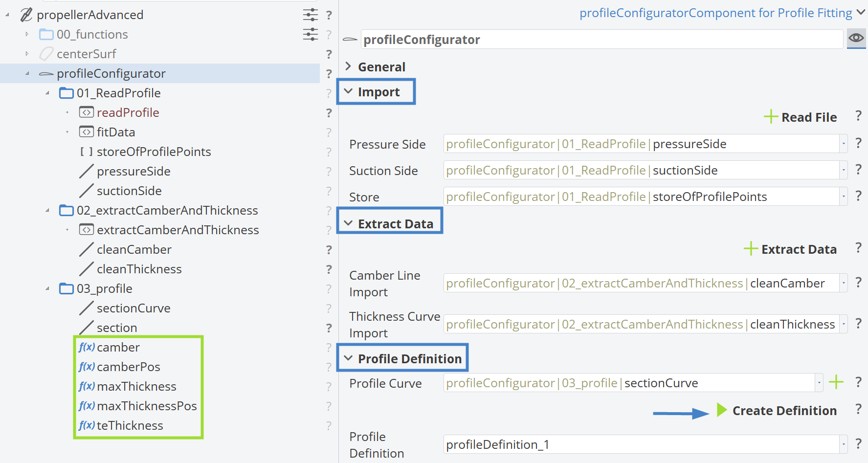Image resolution: width=868 pixels, height=463 pixels.
Task: Click the f(x) icon of maxThickness
Action: pos(87,386)
